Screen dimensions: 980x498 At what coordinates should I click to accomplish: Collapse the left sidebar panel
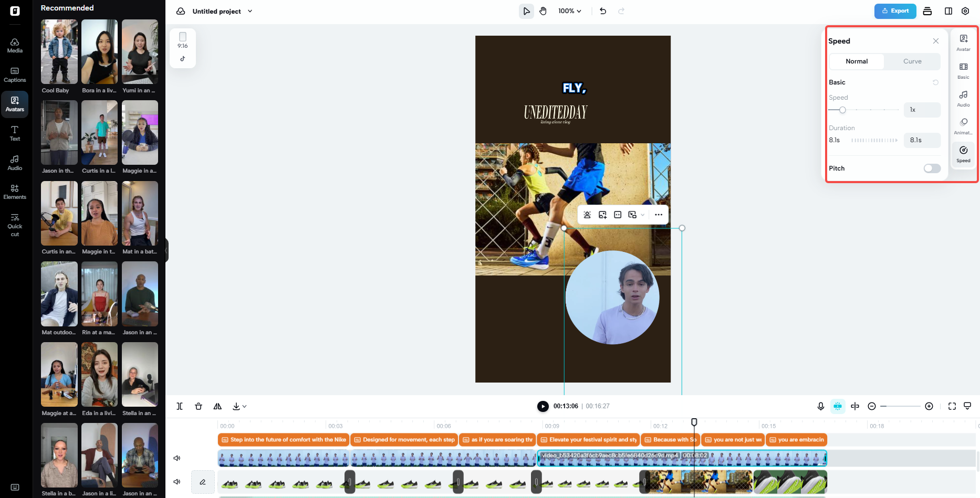tap(166, 250)
